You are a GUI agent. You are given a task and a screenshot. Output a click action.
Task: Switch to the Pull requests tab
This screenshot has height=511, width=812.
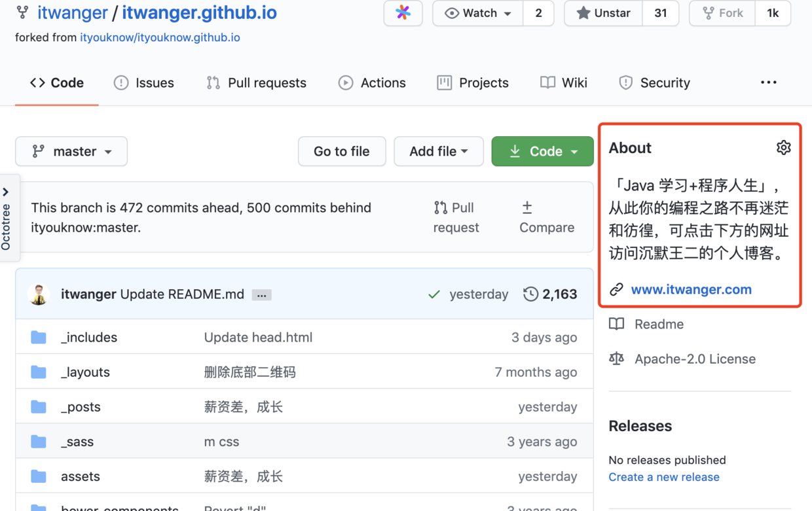[257, 82]
